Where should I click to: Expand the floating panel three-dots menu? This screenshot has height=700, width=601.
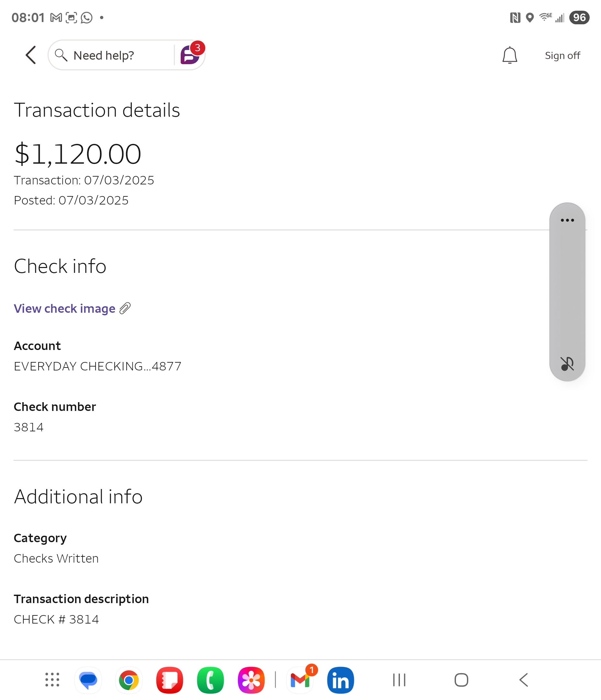567,220
